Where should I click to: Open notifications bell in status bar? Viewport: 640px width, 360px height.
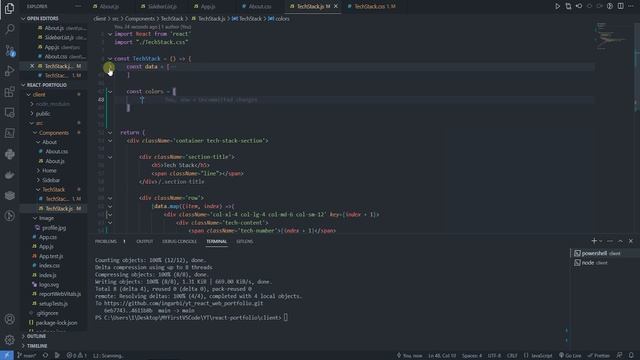(x=631, y=356)
